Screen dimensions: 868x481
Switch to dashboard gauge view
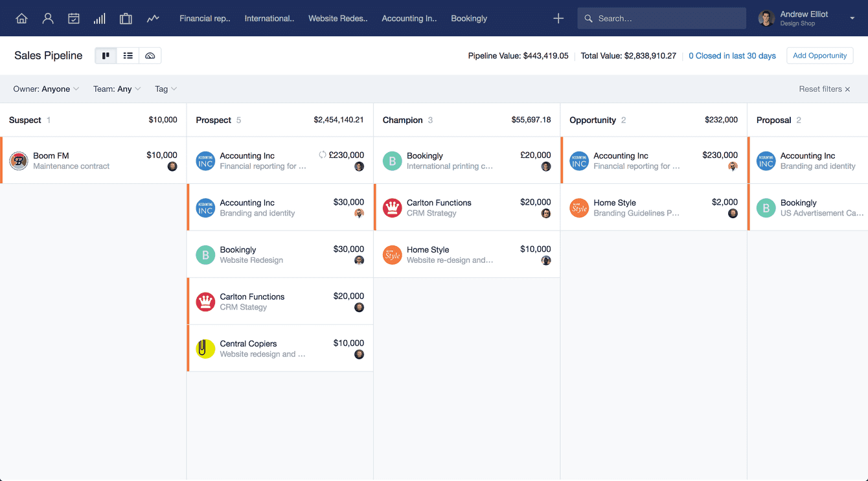pos(150,56)
